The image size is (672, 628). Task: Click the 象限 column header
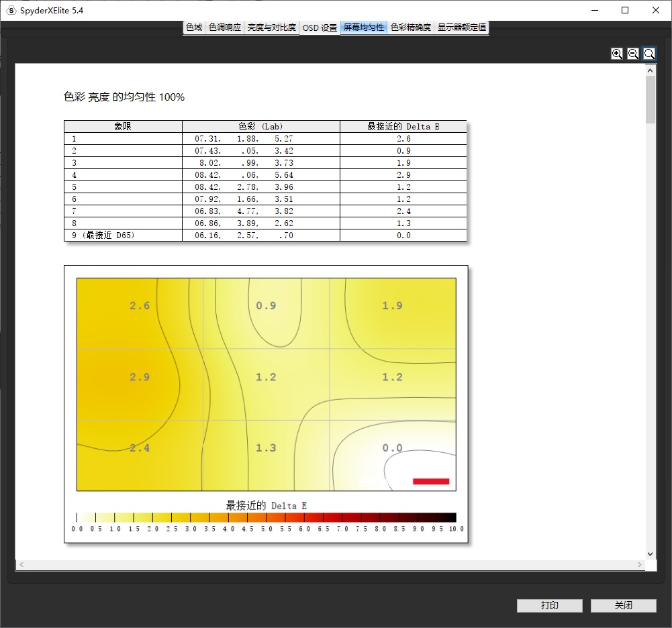pyautogui.click(x=123, y=126)
